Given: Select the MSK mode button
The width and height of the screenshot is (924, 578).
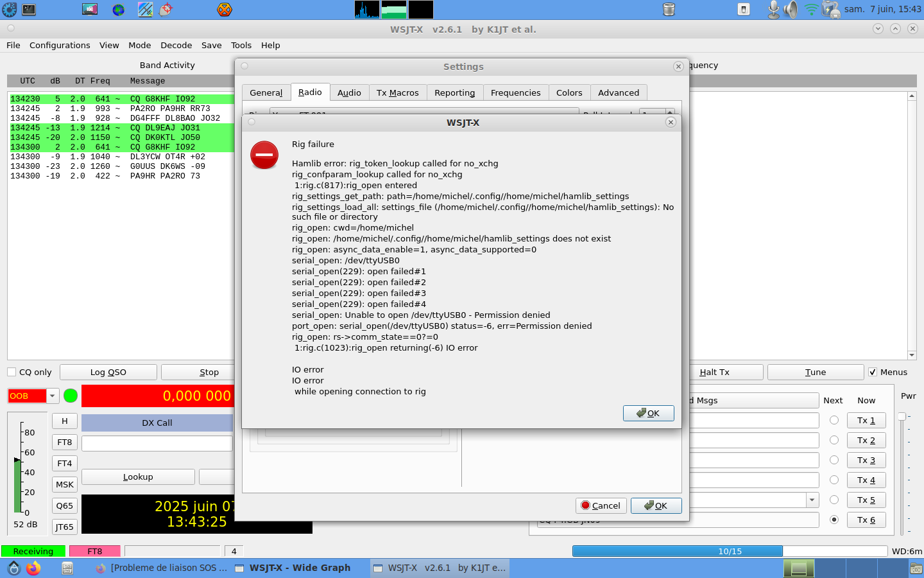Looking at the screenshot, I should tap(65, 484).
